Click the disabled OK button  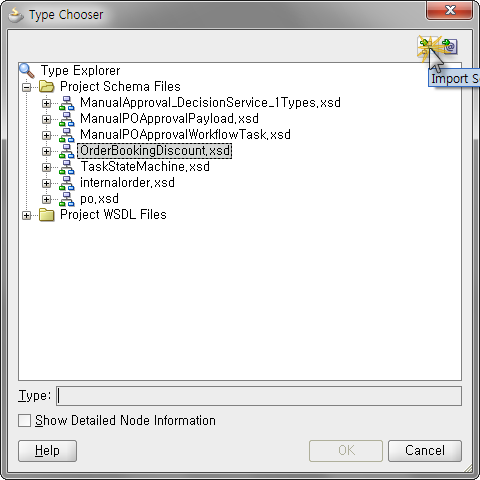[346, 451]
